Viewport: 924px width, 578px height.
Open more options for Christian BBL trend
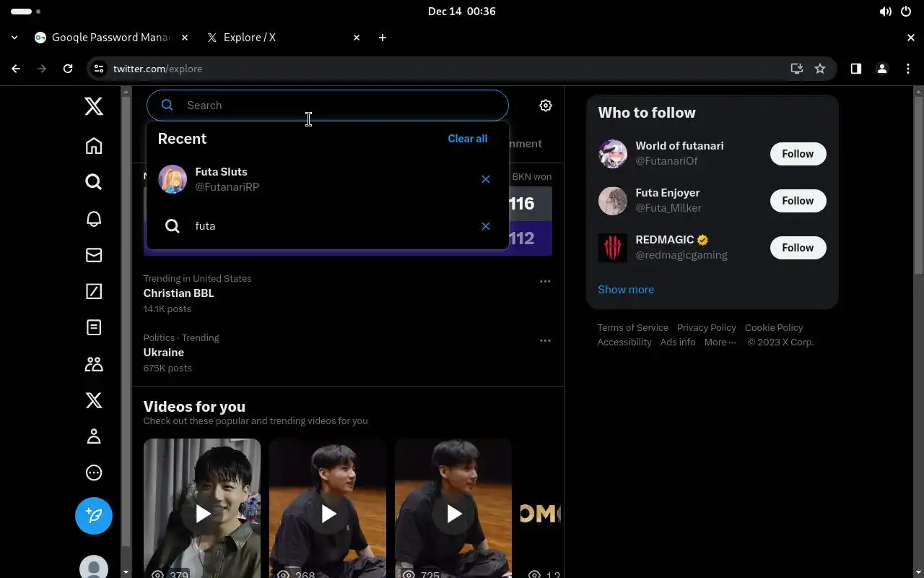(x=545, y=282)
